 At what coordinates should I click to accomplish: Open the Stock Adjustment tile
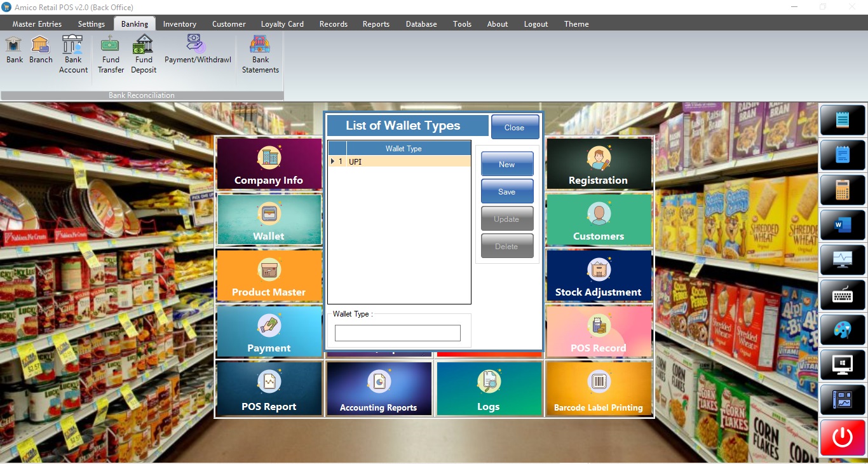tap(599, 276)
